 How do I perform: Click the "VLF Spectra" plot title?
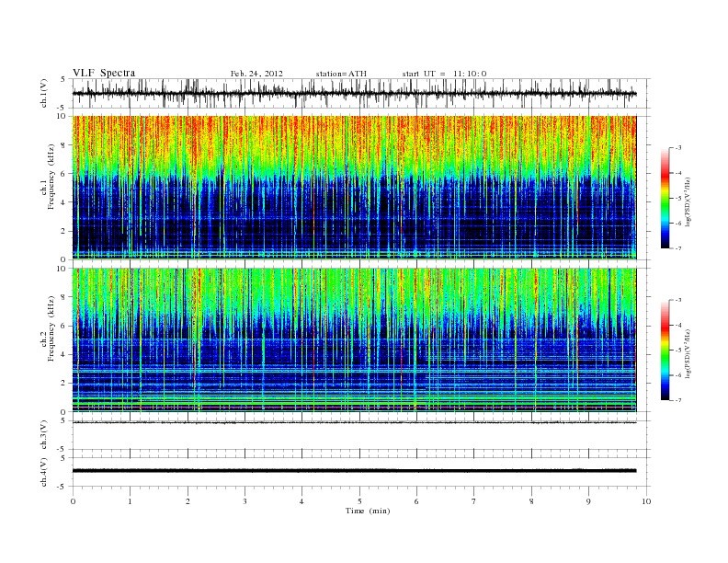[x=104, y=73]
